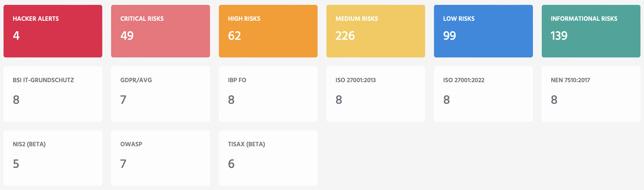The height and width of the screenshot is (190, 644).
Task: View the ISO 27001:2013 card
Action: pos(376,94)
